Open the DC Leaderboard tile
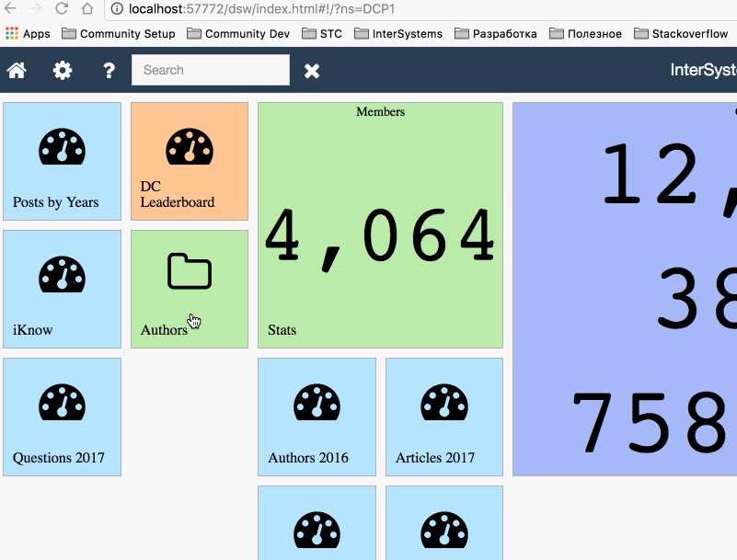This screenshot has height=560, width=737. pos(189,161)
